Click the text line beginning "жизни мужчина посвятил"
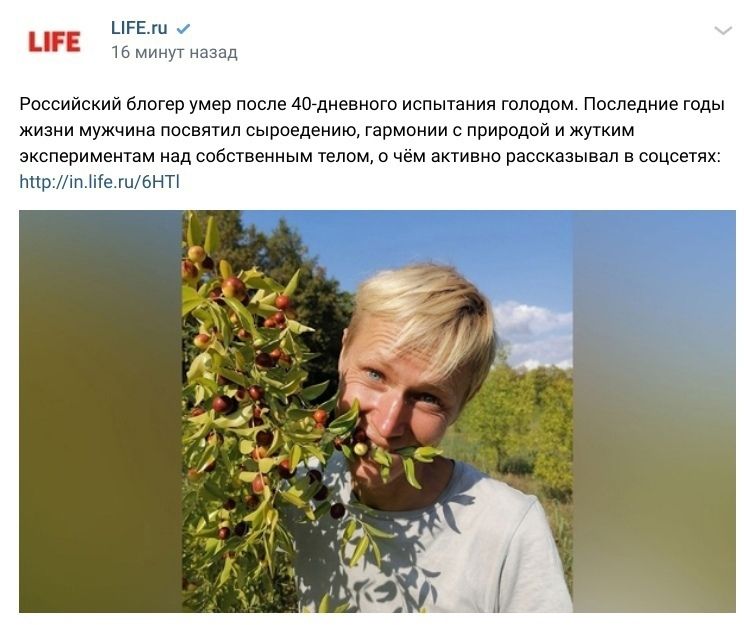 tap(326, 130)
